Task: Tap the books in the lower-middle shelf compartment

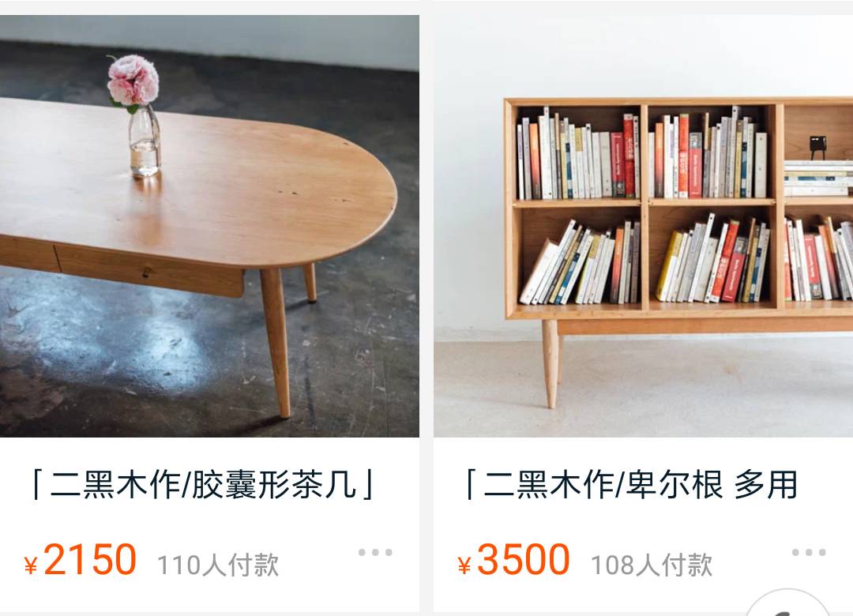Action: [712, 260]
